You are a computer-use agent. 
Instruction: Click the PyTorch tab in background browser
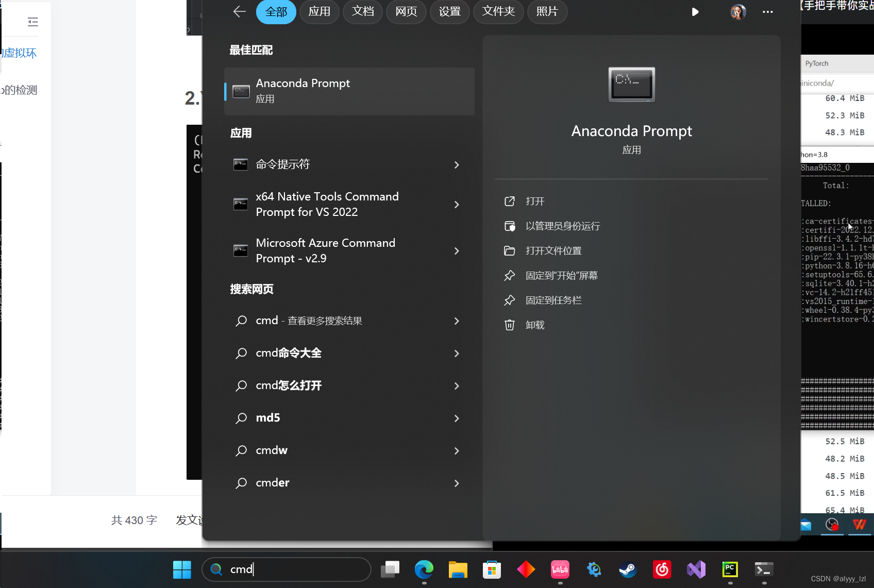pos(817,63)
